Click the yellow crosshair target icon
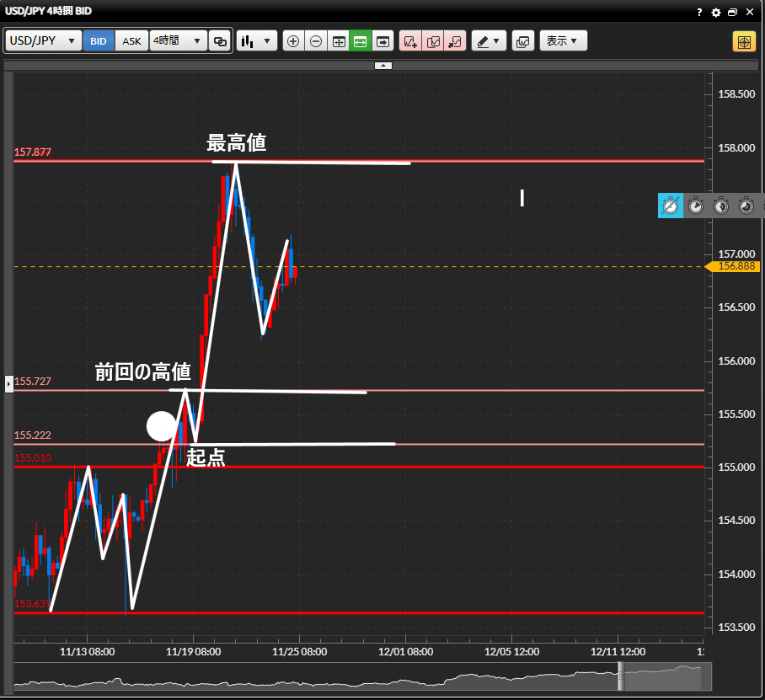This screenshot has height=700, width=765. click(744, 41)
